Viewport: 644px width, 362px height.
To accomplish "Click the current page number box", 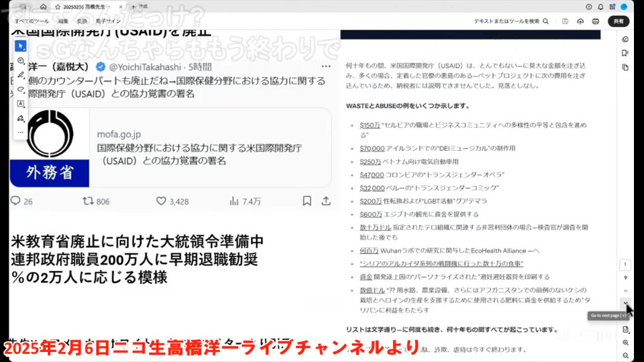I will 625,264.
